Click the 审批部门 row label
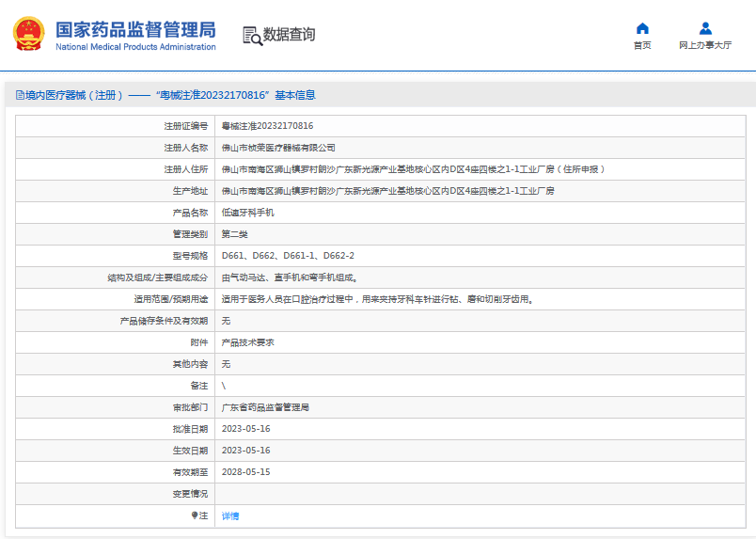 tap(190, 407)
